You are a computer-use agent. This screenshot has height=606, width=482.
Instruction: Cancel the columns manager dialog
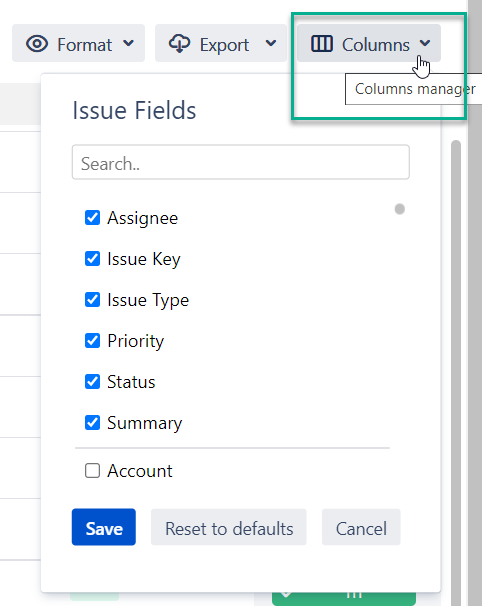point(361,527)
